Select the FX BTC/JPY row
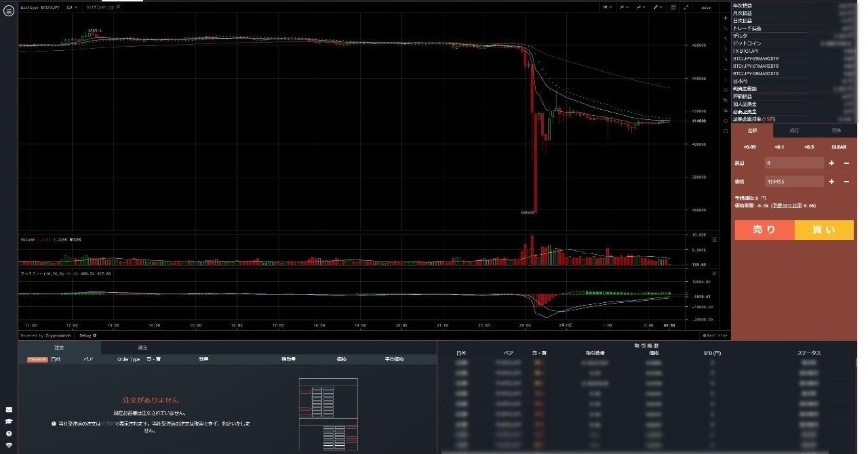Viewport: 868px width, 454px height. tap(793, 51)
